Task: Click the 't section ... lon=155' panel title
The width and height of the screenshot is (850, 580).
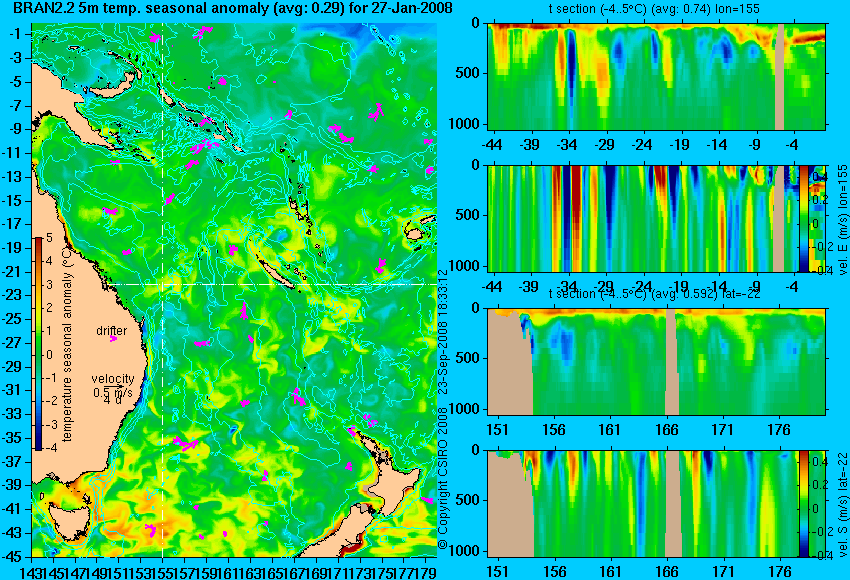Action: (x=654, y=9)
